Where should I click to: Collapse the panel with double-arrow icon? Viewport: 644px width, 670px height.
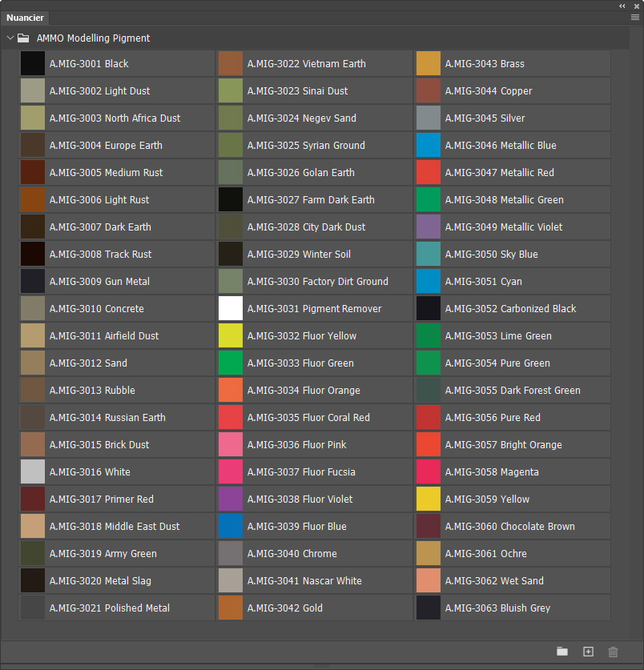(622, 6)
